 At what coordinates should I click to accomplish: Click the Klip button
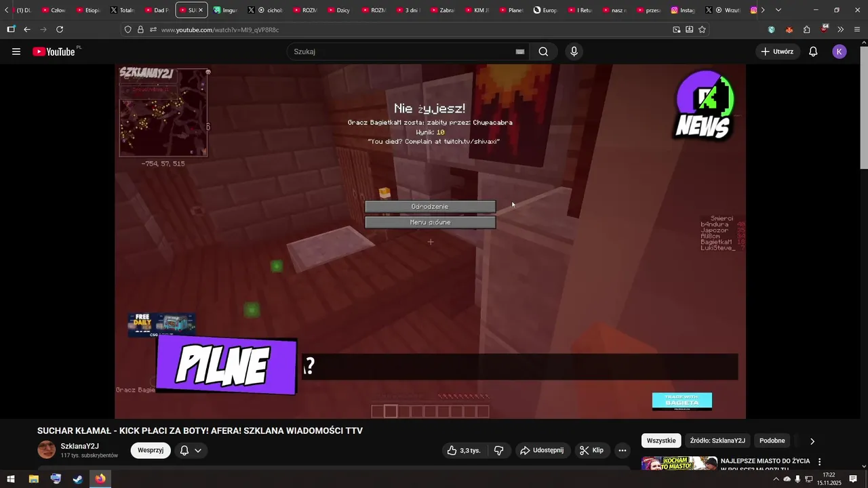[592, 450]
